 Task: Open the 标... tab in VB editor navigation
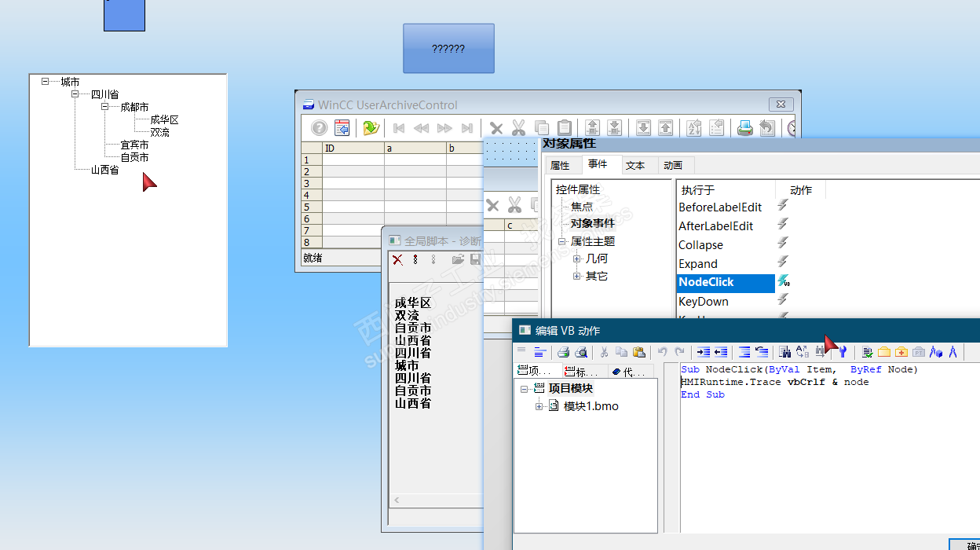(585, 372)
